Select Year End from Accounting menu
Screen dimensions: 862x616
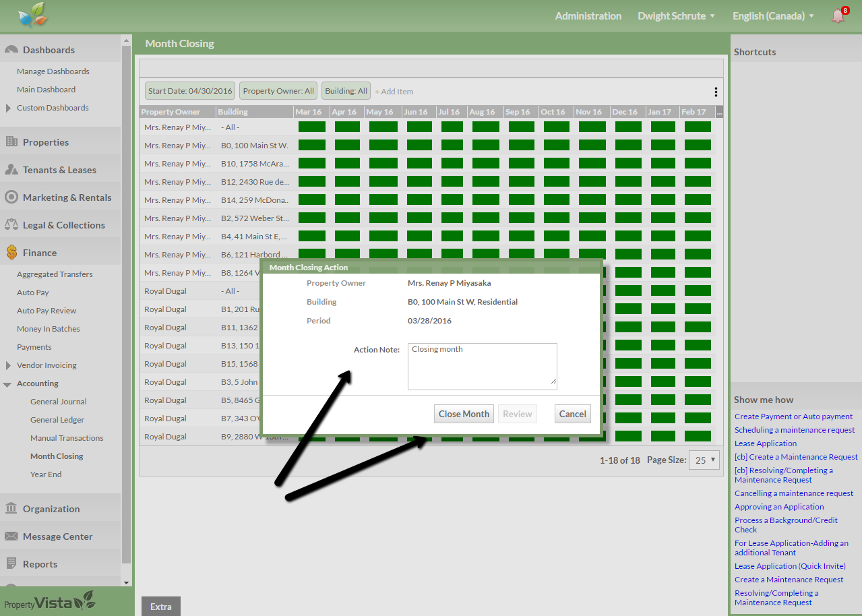point(46,474)
